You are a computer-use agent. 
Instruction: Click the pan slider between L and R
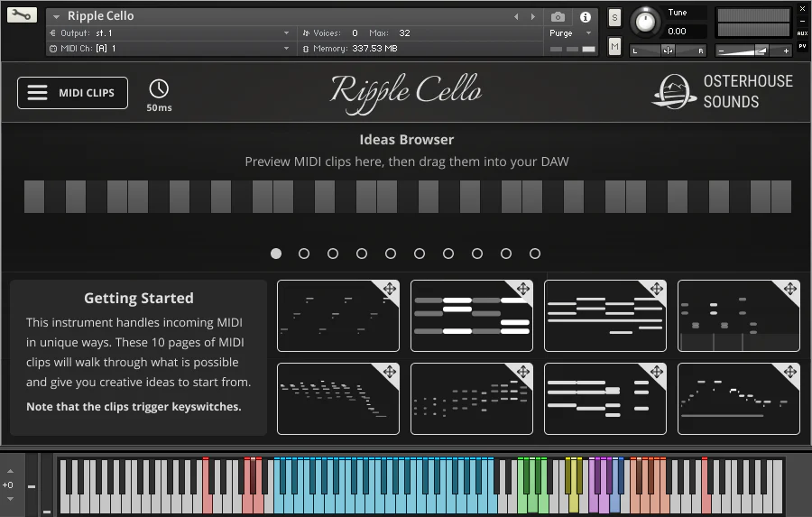[668, 51]
